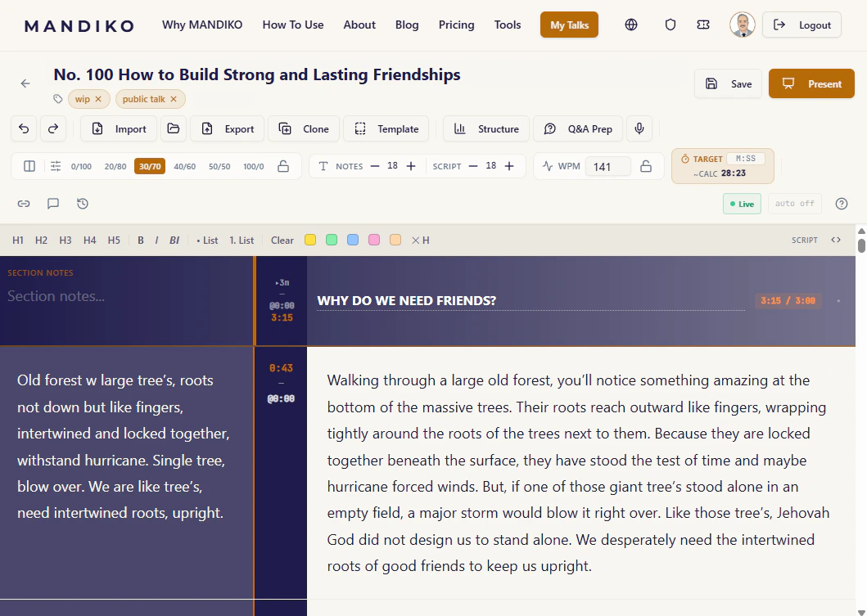Viewport: 867px width, 616px height.
Task: Select the 30/70 layout ratio
Action: [x=150, y=166]
